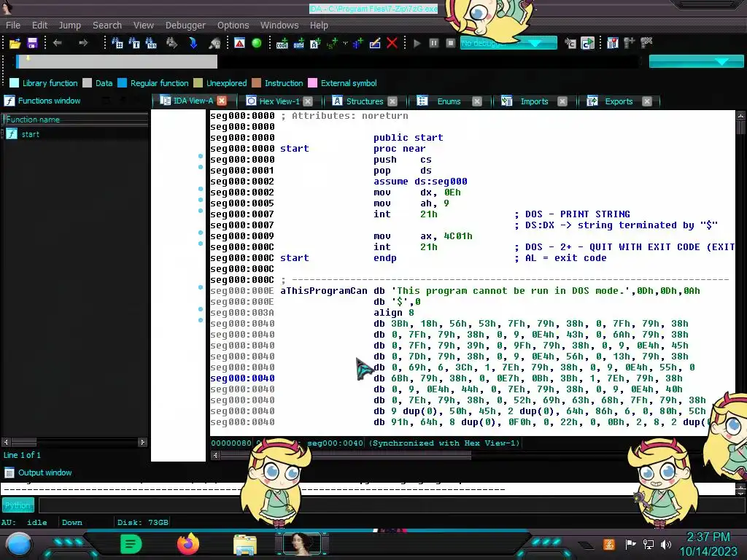
Task: Click the search immediate value 101 icon
Action: coord(151,43)
